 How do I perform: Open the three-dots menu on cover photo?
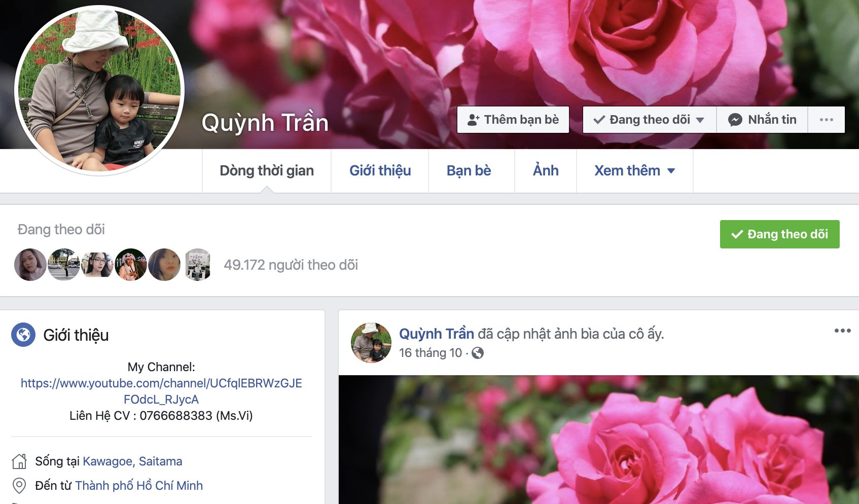(x=826, y=120)
